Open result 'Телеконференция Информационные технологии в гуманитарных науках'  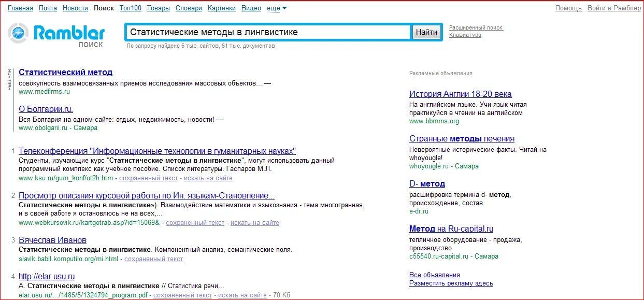tap(157, 151)
